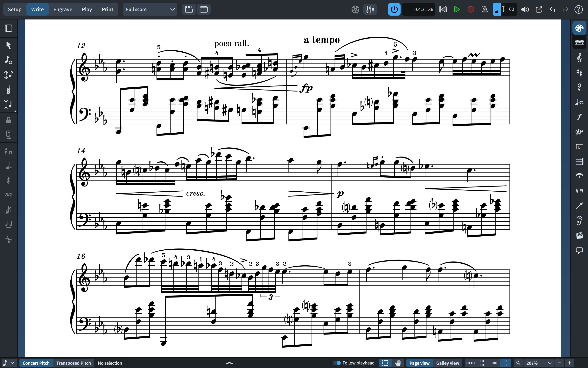This screenshot has height=368, width=588.
Task: Open the Full score layout dropdown
Action: point(150,10)
